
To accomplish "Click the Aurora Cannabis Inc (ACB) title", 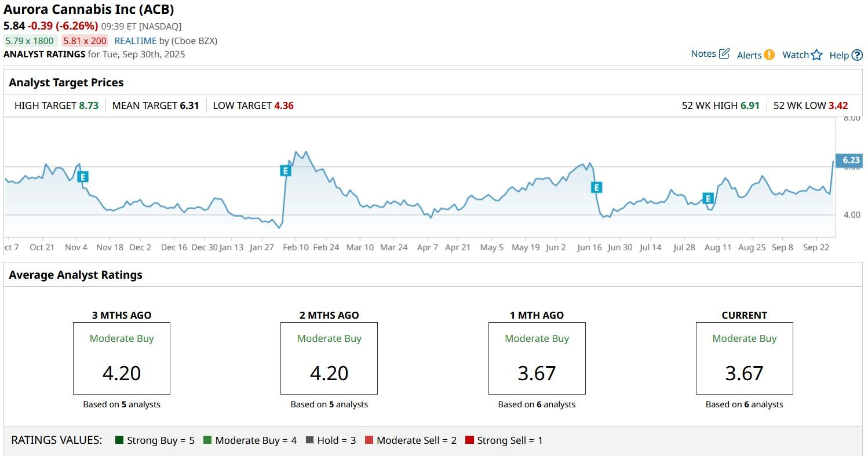I will (x=89, y=9).
